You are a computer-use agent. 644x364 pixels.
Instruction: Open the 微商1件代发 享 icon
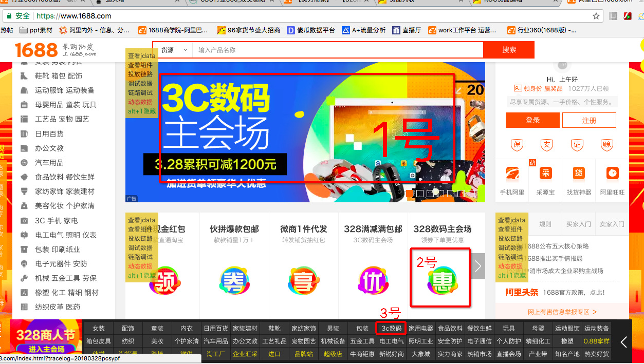[x=304, y=280]
